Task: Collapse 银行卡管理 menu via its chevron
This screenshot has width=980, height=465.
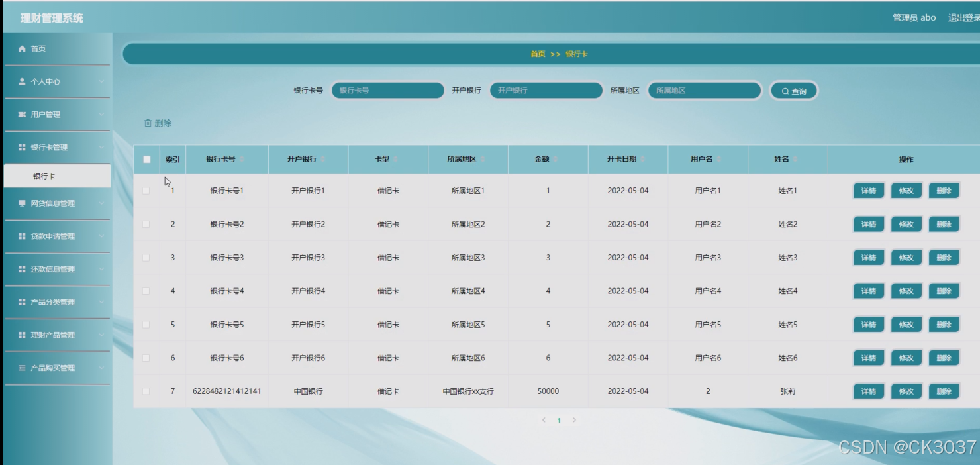Action: point(101,148)
